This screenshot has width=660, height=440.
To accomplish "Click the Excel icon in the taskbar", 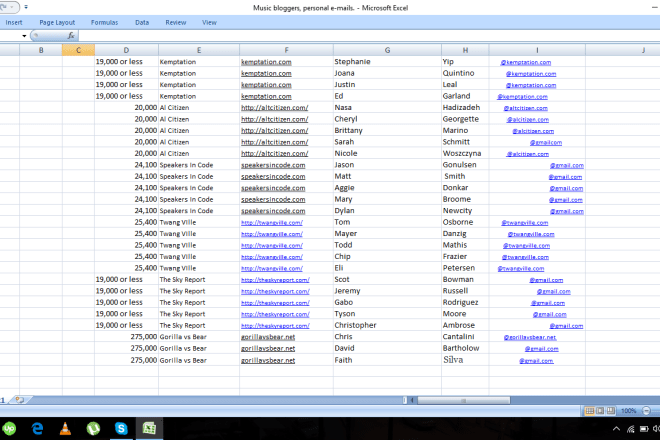I will tap(149, 429).
